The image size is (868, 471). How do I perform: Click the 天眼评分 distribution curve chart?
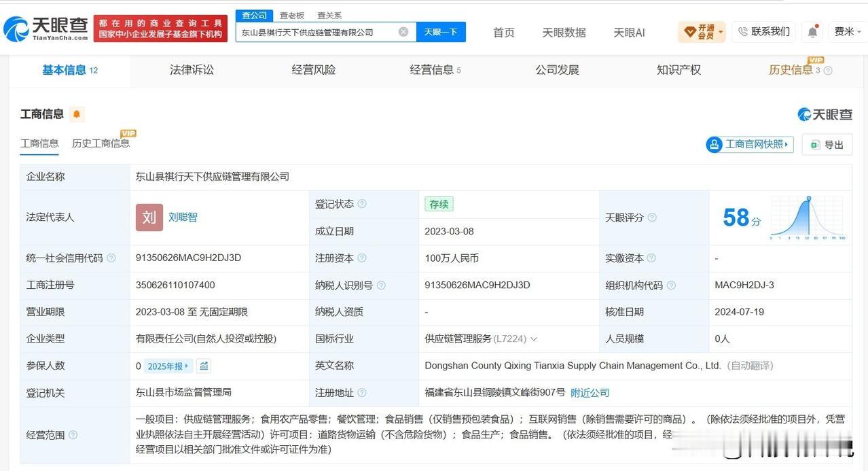[808, 217]
